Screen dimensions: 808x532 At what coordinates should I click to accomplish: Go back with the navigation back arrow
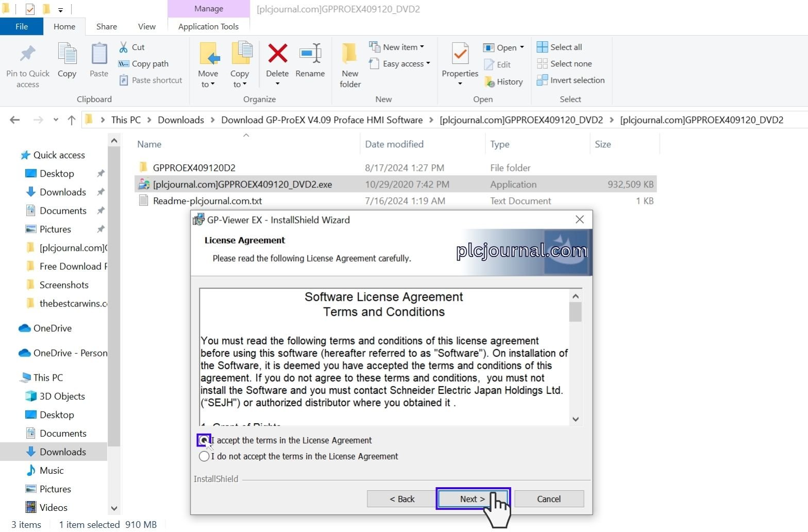pyautogui.click(x=15, y=120)
